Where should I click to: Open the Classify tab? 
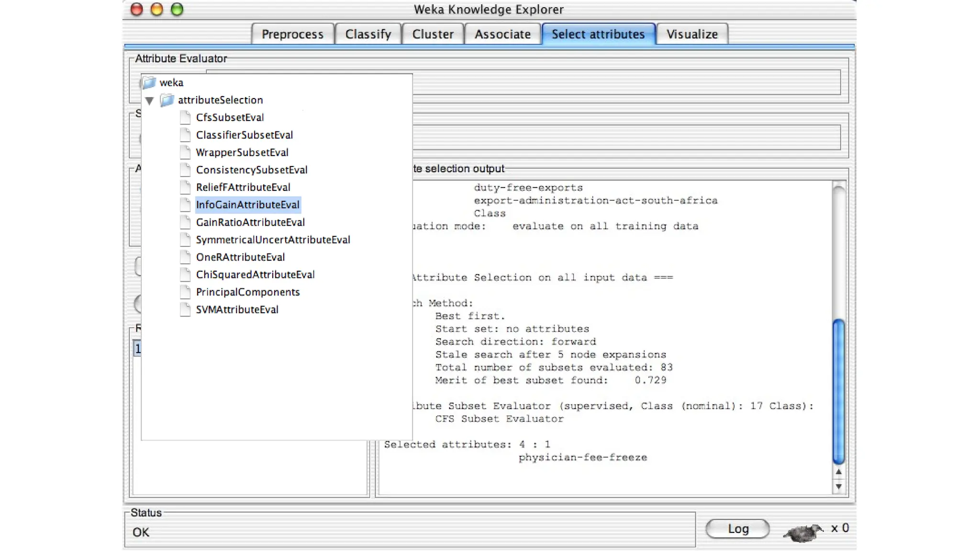[x=368, y=34]
